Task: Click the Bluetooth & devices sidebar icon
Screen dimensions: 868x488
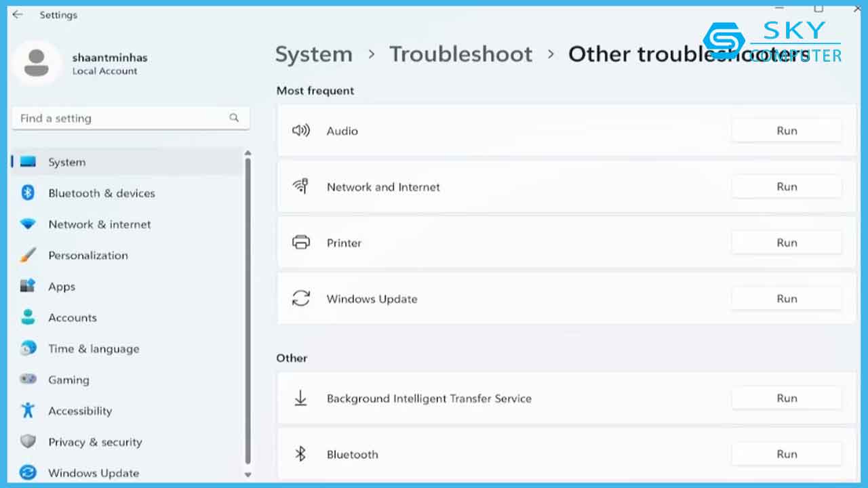Action: point(28,193)
